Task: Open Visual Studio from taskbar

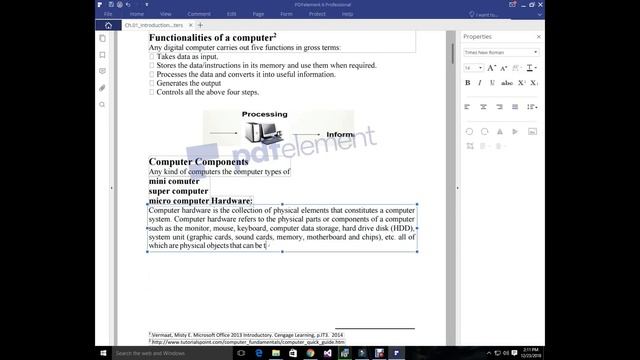Action: (327, 353)
